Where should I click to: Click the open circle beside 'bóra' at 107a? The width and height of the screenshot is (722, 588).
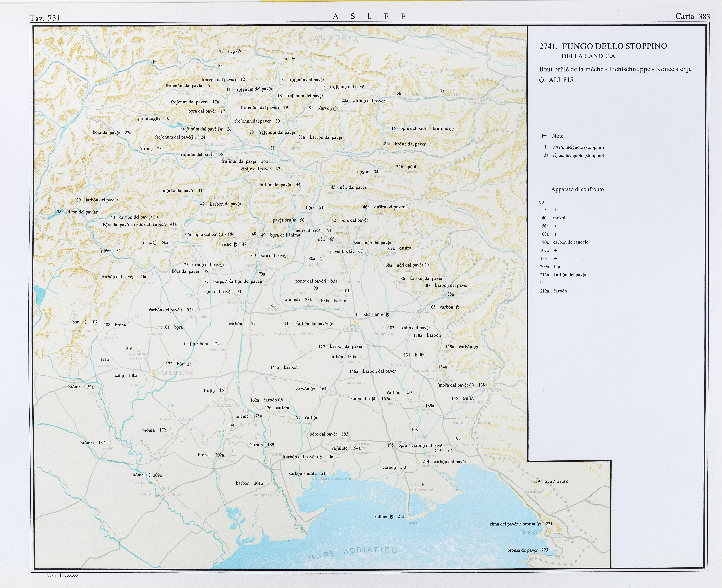click(84, 322)
